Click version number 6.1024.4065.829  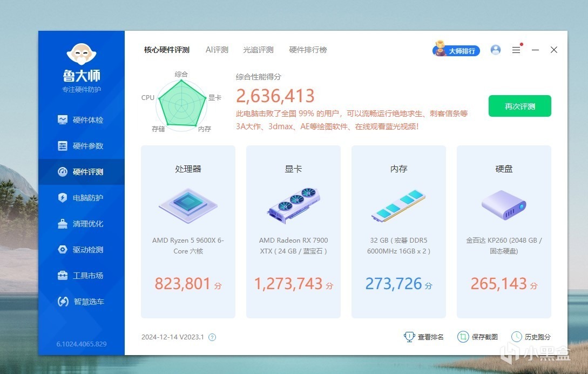[82, 344]
